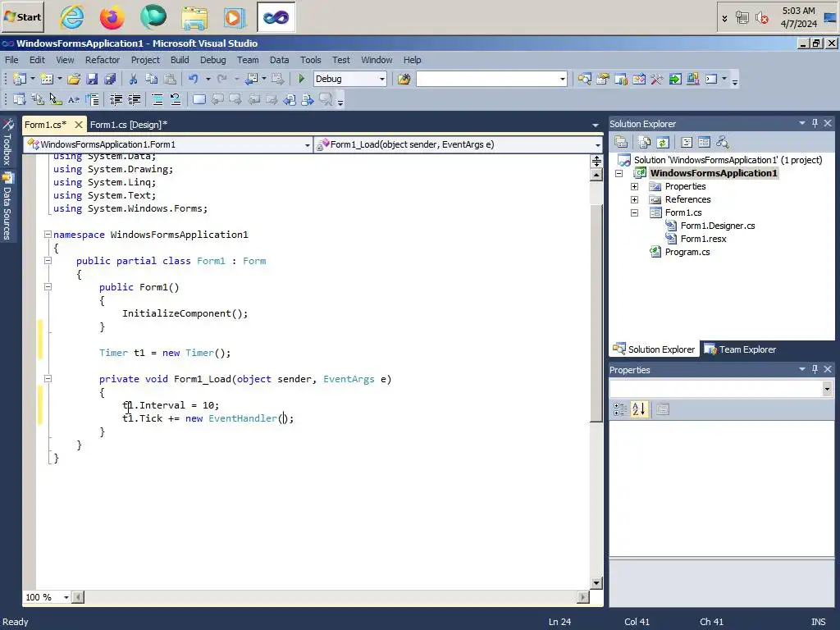This screenshot has width=840, height=630.
Task: Toggle Alphabetical sorting in Properties panel
Action: (639, 410)
